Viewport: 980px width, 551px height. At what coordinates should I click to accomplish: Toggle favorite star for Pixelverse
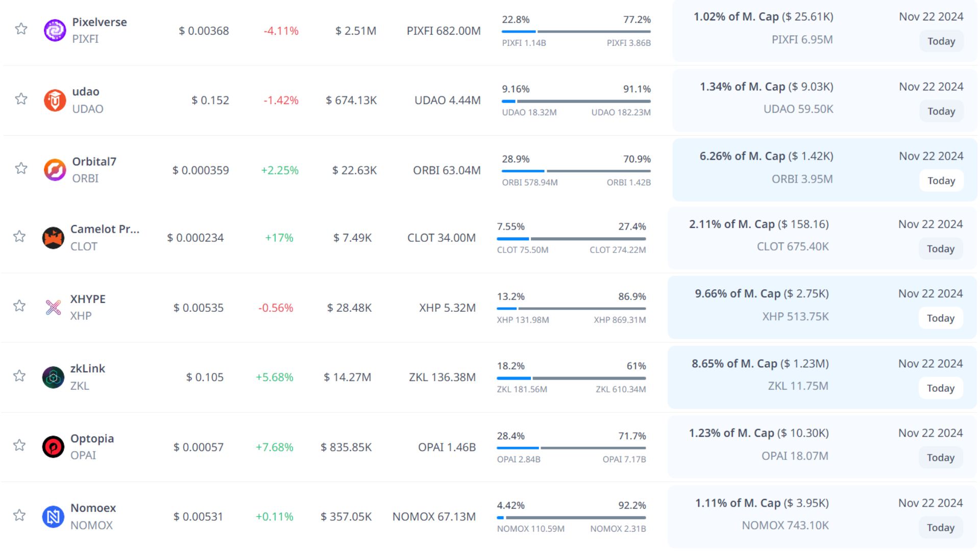tap(21, 29)
